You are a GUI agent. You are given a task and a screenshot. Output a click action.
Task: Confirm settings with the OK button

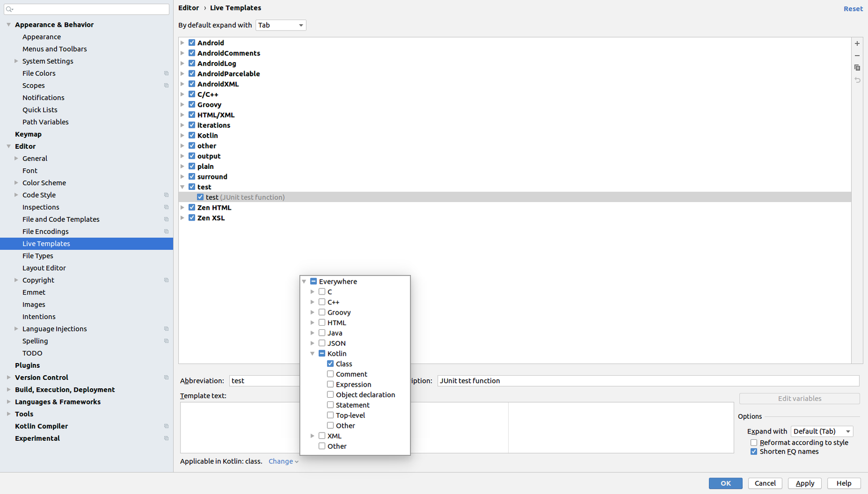[x=725, y=483]
